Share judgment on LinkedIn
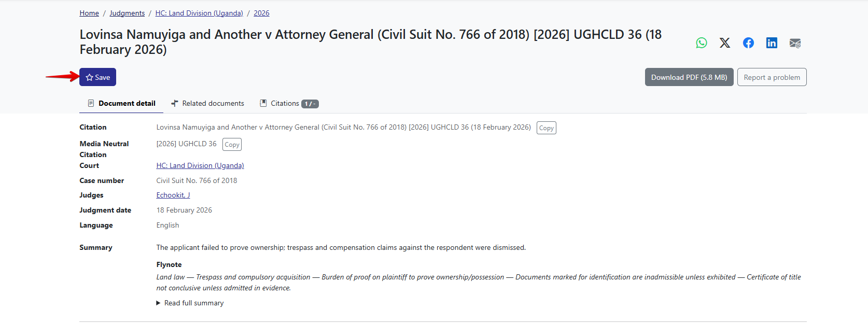The height and width of the screenshot is (323, 868). tap(772, 43)
